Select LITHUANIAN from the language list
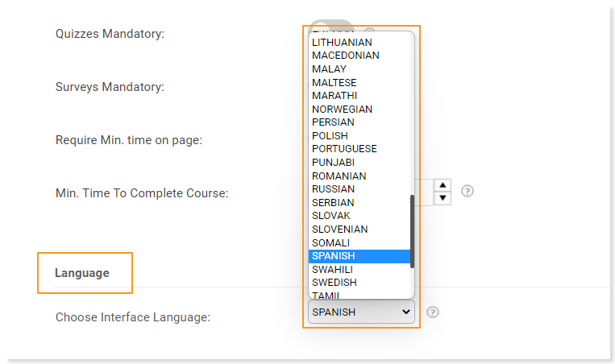 359,43
